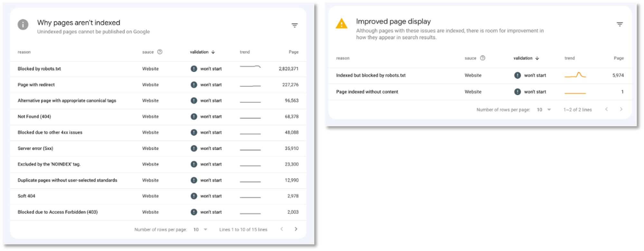
Task: Click page count 2,820,371
Action: 289,69
